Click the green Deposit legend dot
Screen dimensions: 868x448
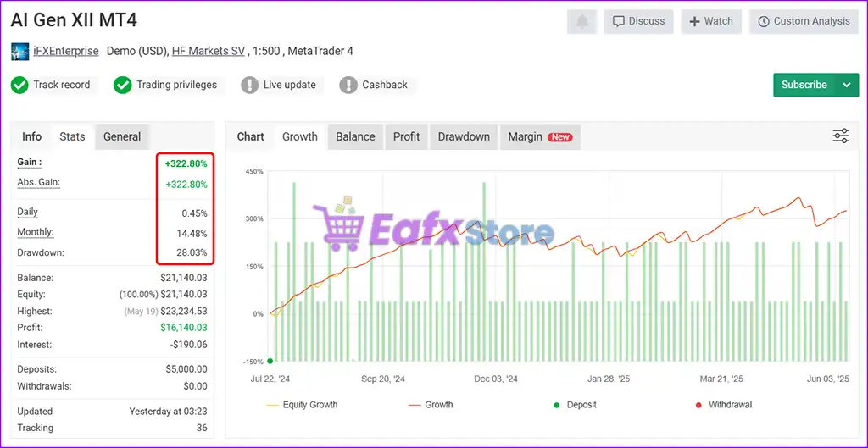(x=556, y=405)
